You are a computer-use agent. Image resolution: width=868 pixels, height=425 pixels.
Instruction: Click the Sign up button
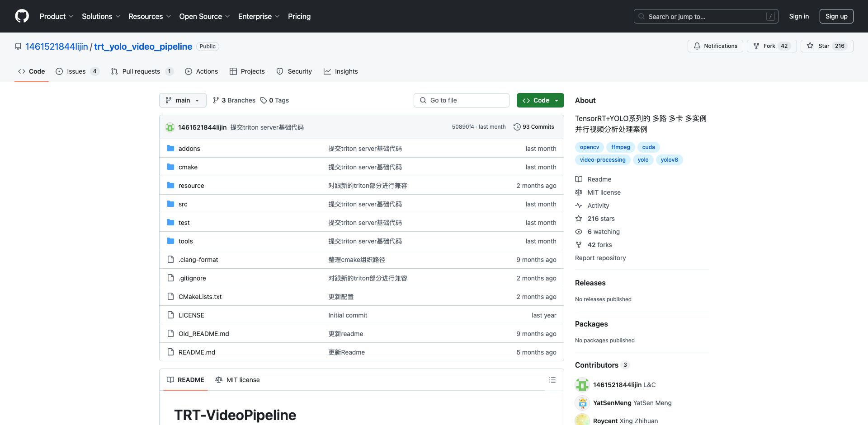pyautogui.click(x=836, y=16)
